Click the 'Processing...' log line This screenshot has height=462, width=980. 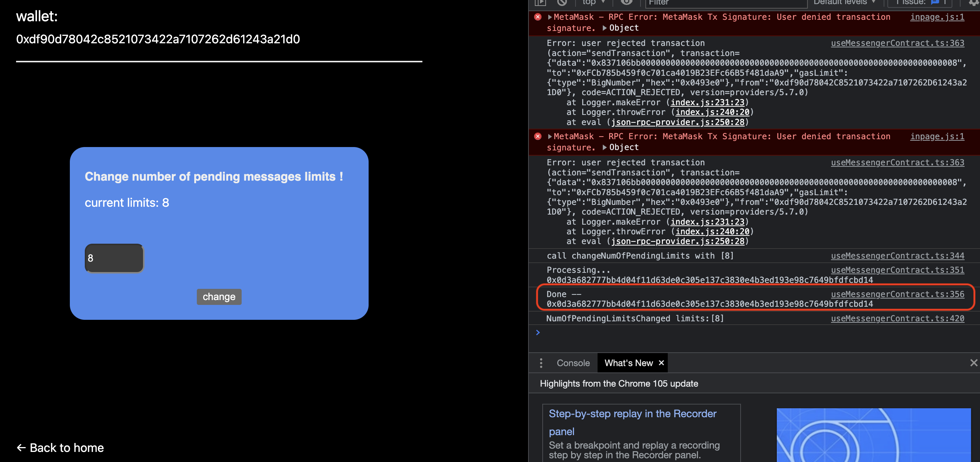(x=578, y=269)
